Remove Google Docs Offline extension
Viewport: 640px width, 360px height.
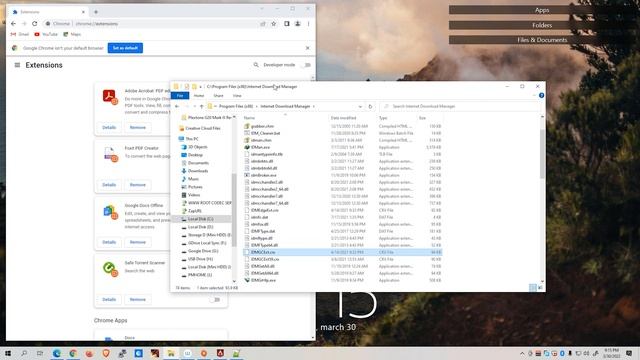pos(138,242)
